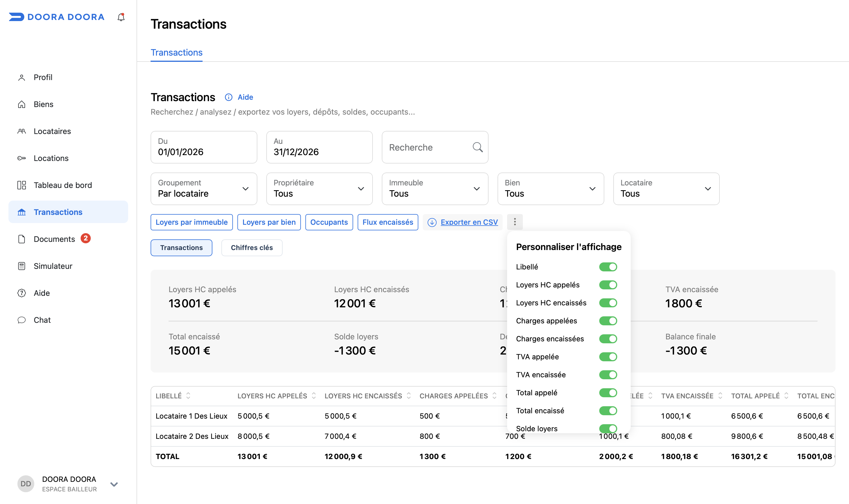The image size is (849, 504).
Task: Open the top Transactions tab
Action: [177, 53]
